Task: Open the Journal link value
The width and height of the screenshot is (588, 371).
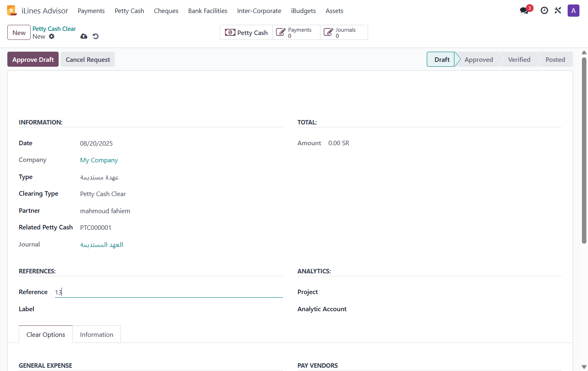Action: point(102,245)
